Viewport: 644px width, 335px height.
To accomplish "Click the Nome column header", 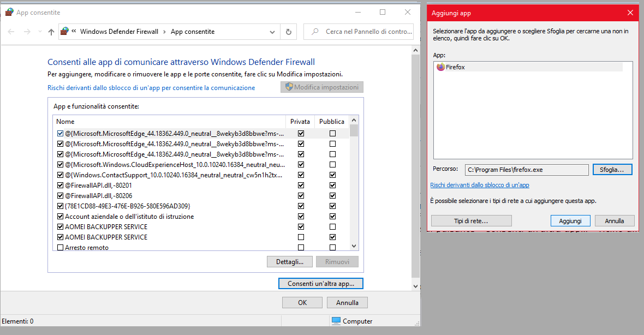I will [x=169, y=122].
